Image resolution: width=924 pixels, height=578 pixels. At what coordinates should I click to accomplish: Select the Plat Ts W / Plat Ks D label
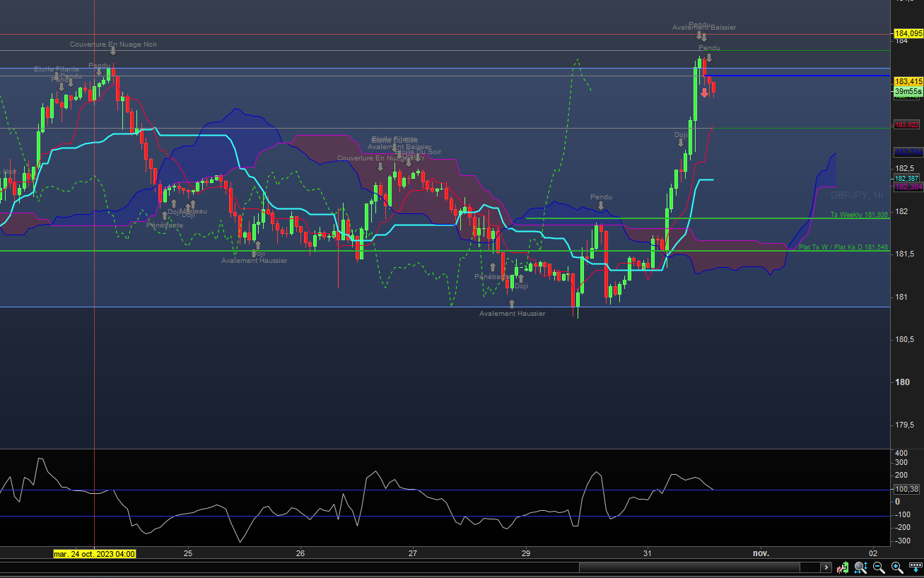843,247
